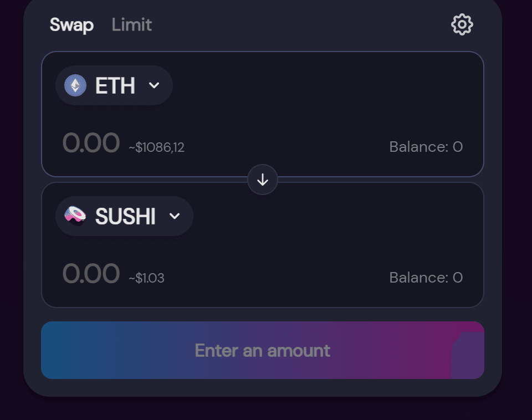Expand the SUSHI token chevron

point(175,216)
